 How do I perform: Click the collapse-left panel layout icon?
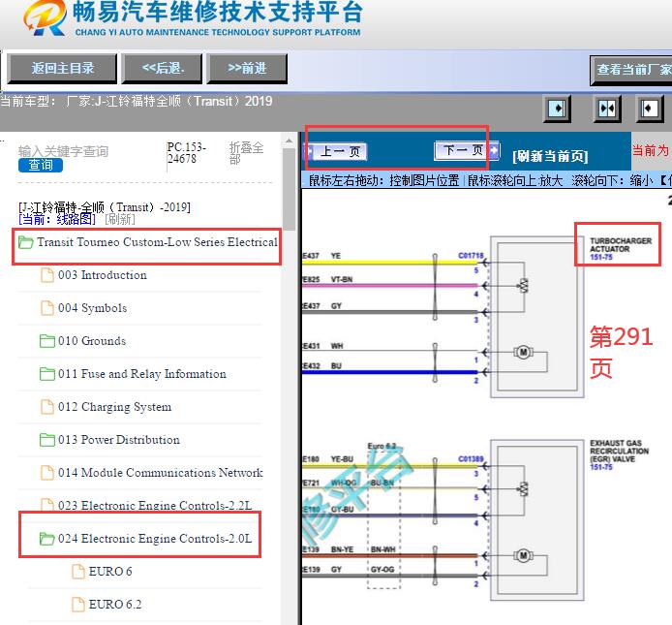coord(557,109)
